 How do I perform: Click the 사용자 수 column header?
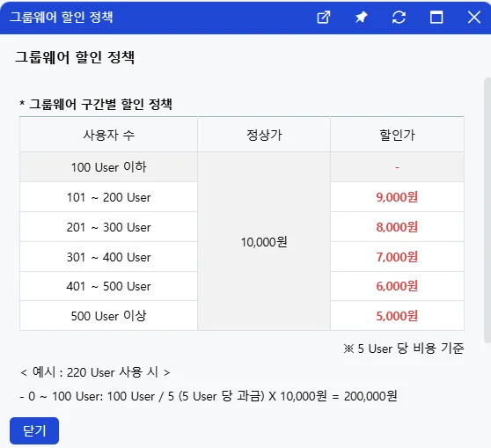coord(108,135)
